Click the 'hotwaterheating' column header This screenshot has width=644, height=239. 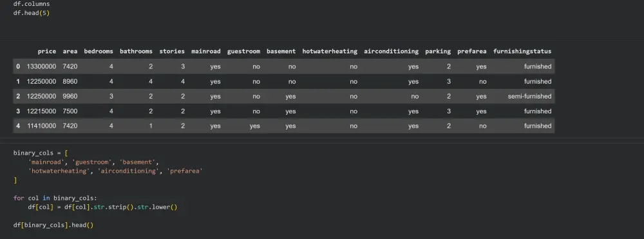[330, 52]
